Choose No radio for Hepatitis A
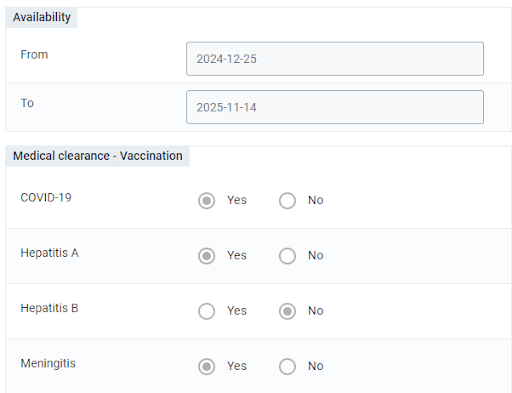This screenshot has width=512, height=393. click(x=287, y=256)
